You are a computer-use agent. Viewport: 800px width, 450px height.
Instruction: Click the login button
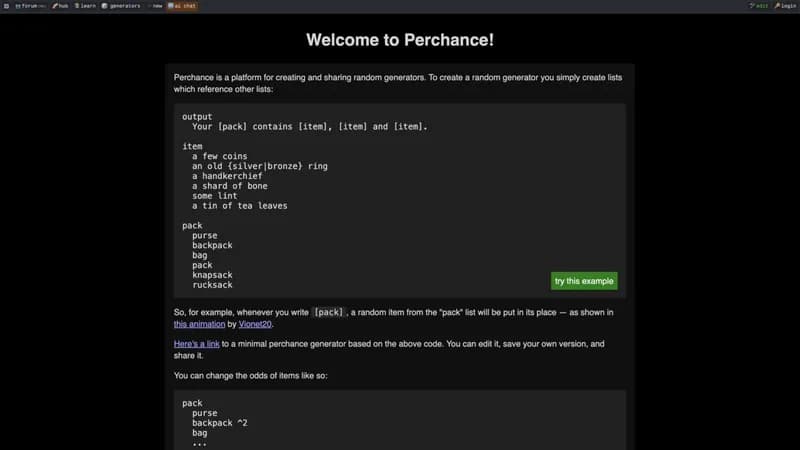pos(785,6)
